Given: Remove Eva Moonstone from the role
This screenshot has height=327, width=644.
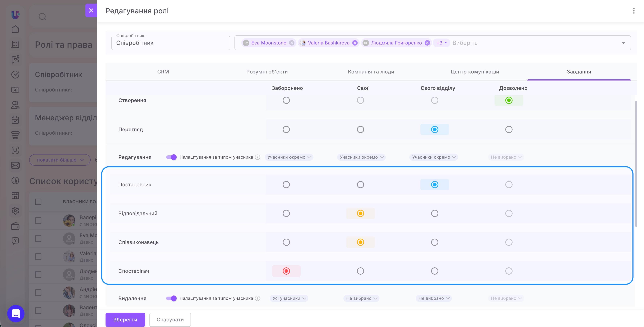Looking at the screenshot, I should tap(292, 43).
